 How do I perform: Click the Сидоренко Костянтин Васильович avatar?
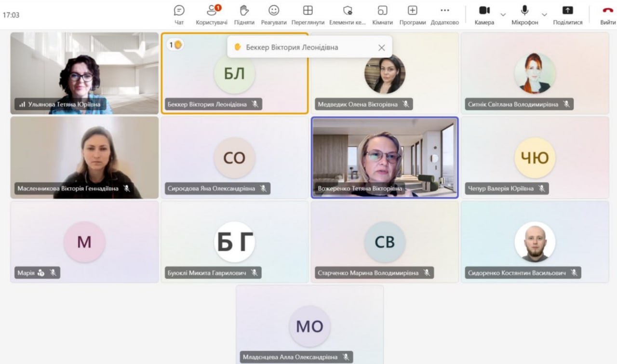[x=535, y=242]
